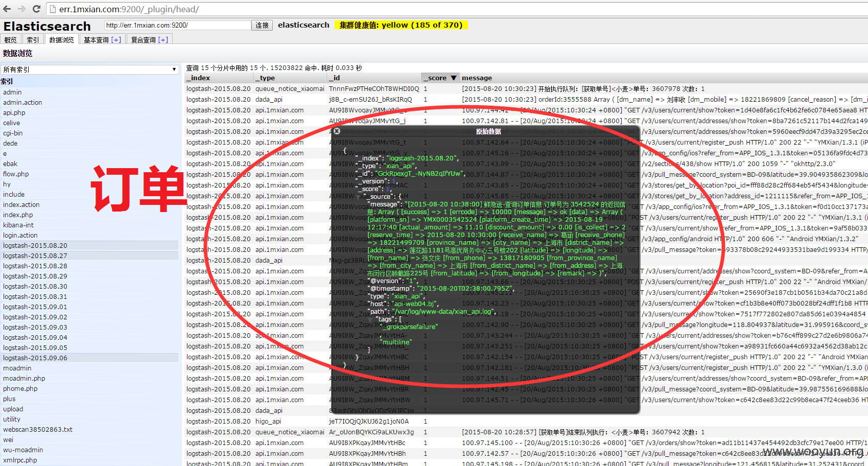Select the include index
868x466 pixels.
click(89, 195)
